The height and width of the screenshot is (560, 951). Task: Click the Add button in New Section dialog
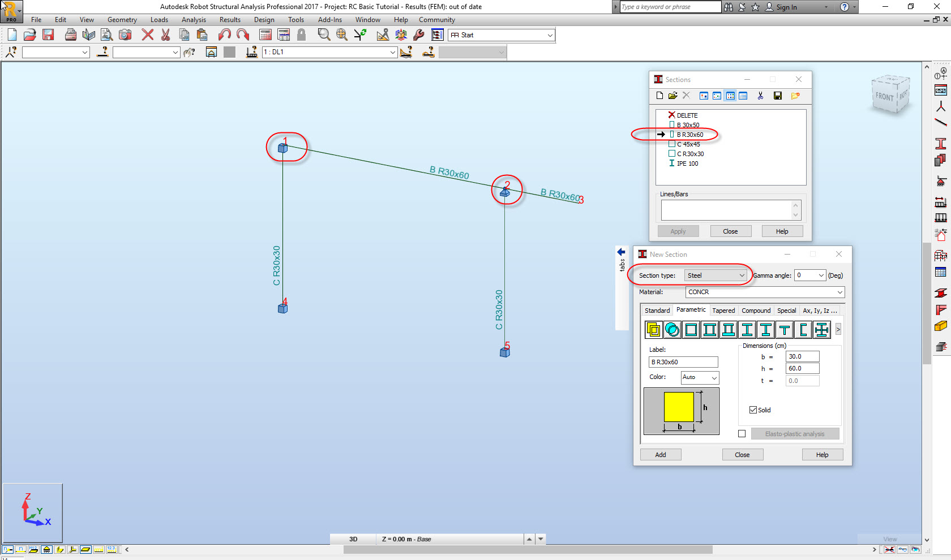click(x=661, y=454)
